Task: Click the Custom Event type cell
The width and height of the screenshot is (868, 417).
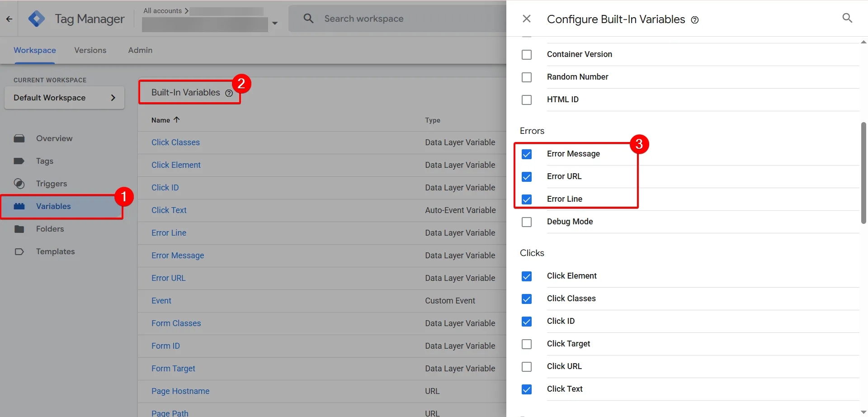Action: pyautogui.click(x=450, y=301)
